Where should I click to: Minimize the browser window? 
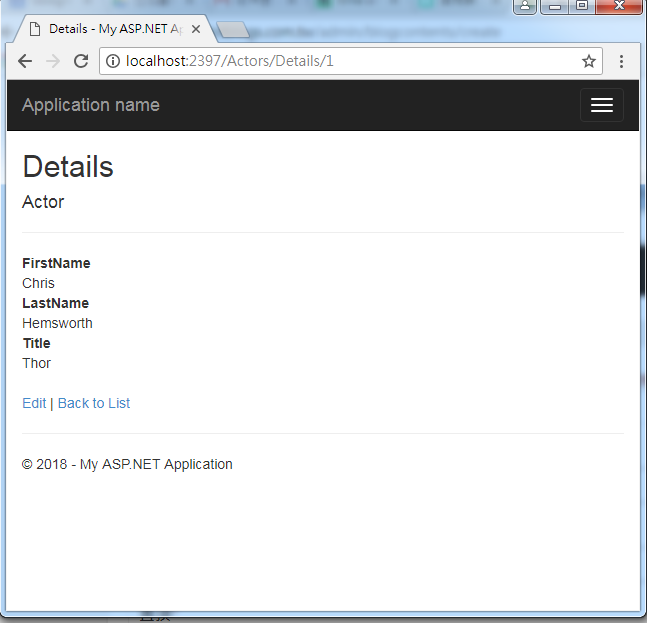point(555,6)
